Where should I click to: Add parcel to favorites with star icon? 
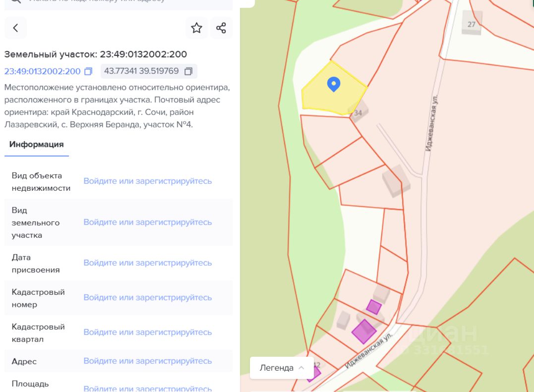coord(196,28)
